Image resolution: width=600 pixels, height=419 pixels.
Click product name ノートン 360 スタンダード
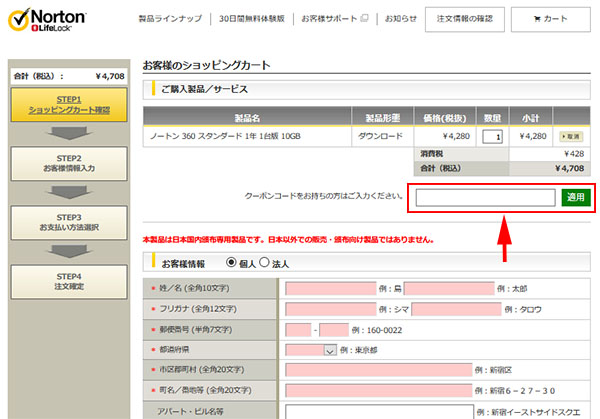[225, 136]
